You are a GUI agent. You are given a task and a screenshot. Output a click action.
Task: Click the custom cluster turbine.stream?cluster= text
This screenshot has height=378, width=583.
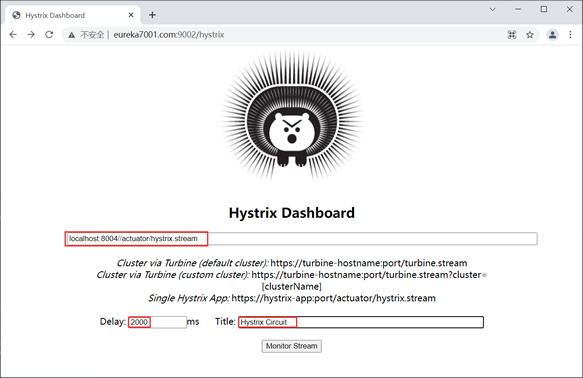tap(369, 275)
